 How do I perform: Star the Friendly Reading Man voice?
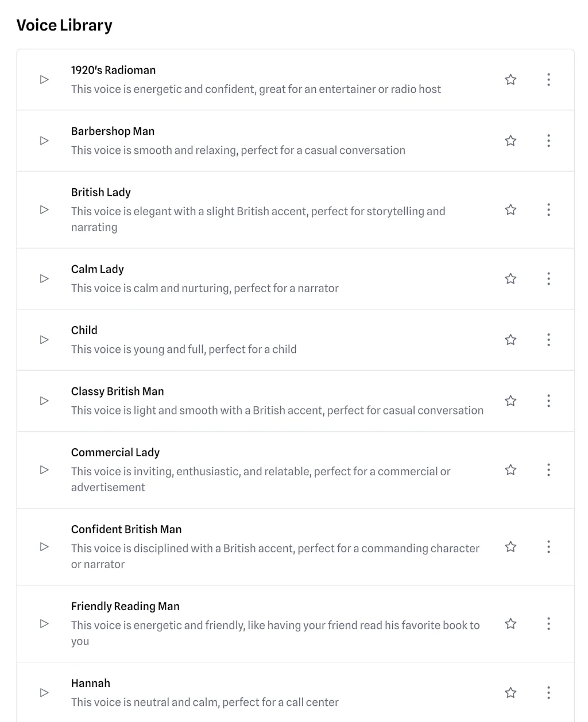[510, 624]
